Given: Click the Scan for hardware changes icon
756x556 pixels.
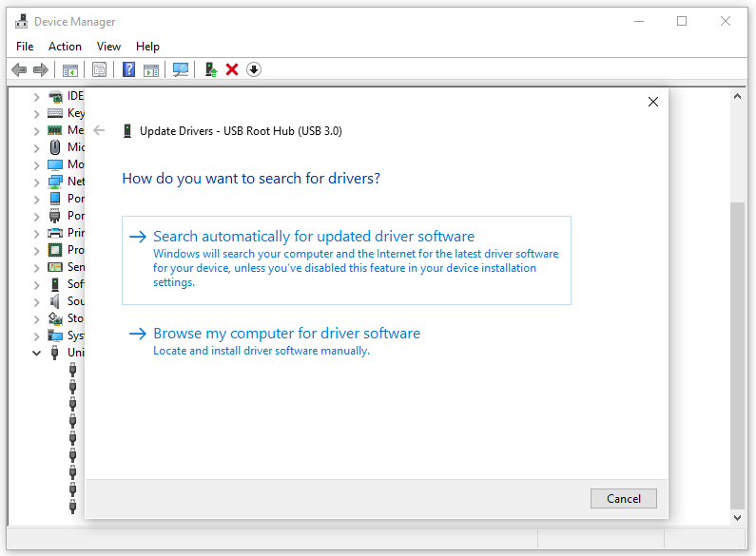Looking at the screenshot, I should [x=180, y=69].
